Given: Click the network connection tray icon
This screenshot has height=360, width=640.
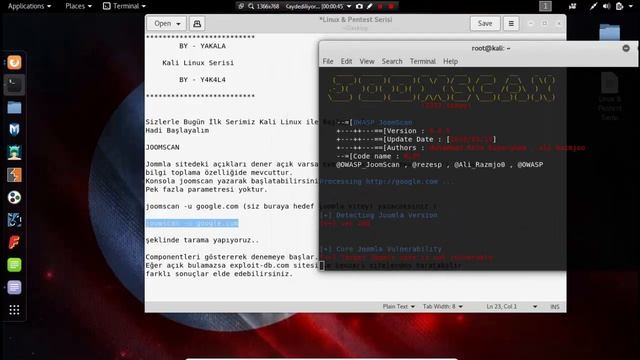Looking at the screenshot, I should 593,6.
